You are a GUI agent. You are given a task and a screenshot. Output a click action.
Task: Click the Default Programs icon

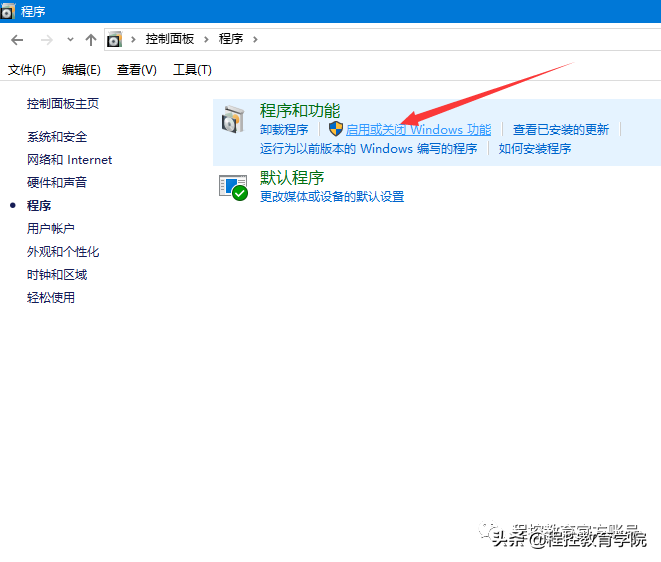click(x=233, y=187)
